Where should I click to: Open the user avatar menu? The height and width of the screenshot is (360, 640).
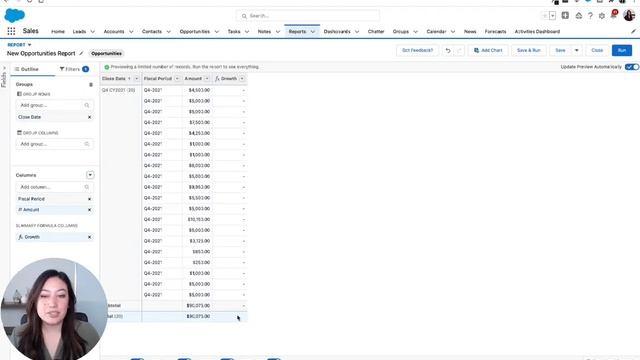(x=629, y=16)
